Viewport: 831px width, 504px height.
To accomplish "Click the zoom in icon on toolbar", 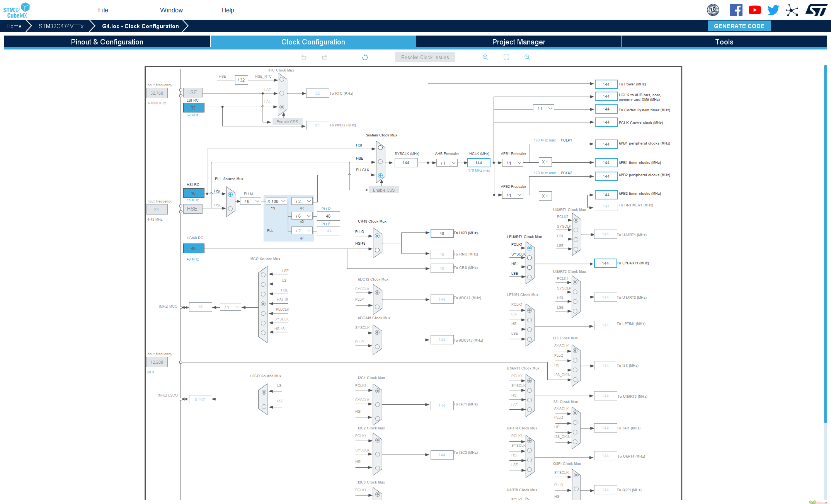I will (485, 57).
